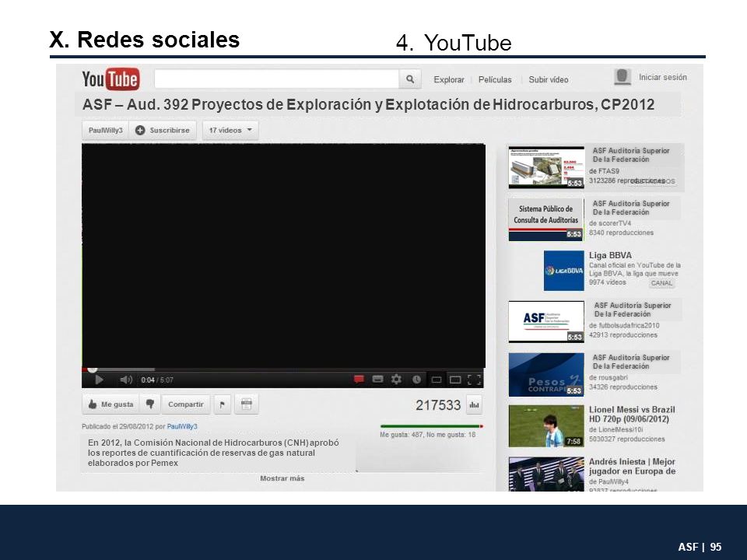The image size is (747, 560).
Task: Expand the 17 vídeos dropdown
Action: 230,130
